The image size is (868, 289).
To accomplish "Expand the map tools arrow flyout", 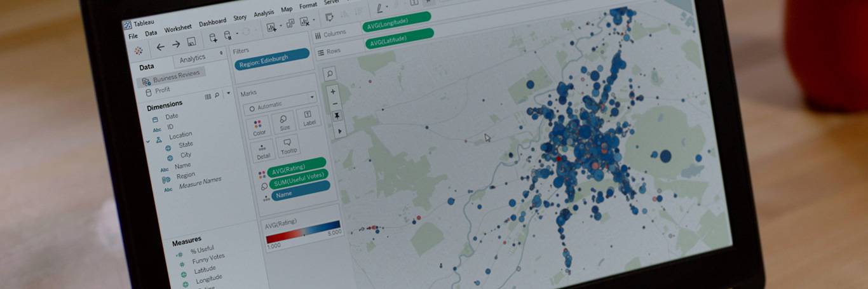I will (339, 131).
